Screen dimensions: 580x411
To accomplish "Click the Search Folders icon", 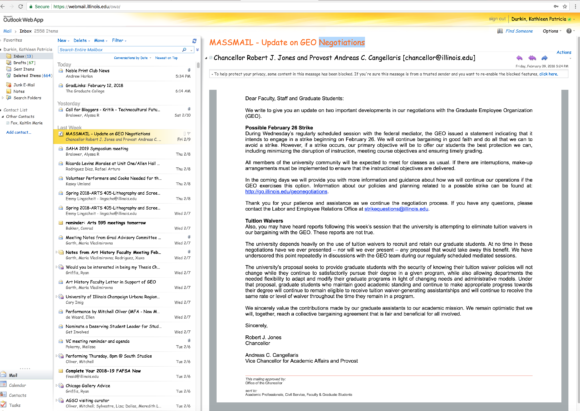I will click(9, 98).
